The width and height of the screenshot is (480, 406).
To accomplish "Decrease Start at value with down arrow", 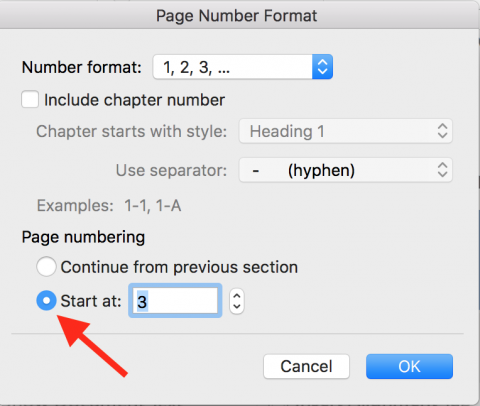I will click(237, 307).
